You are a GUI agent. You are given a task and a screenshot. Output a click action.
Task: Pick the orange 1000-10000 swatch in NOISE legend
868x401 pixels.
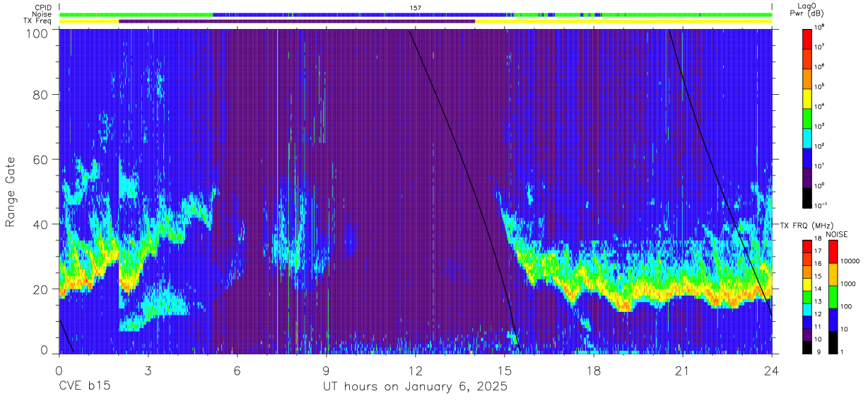coord(833,274)
